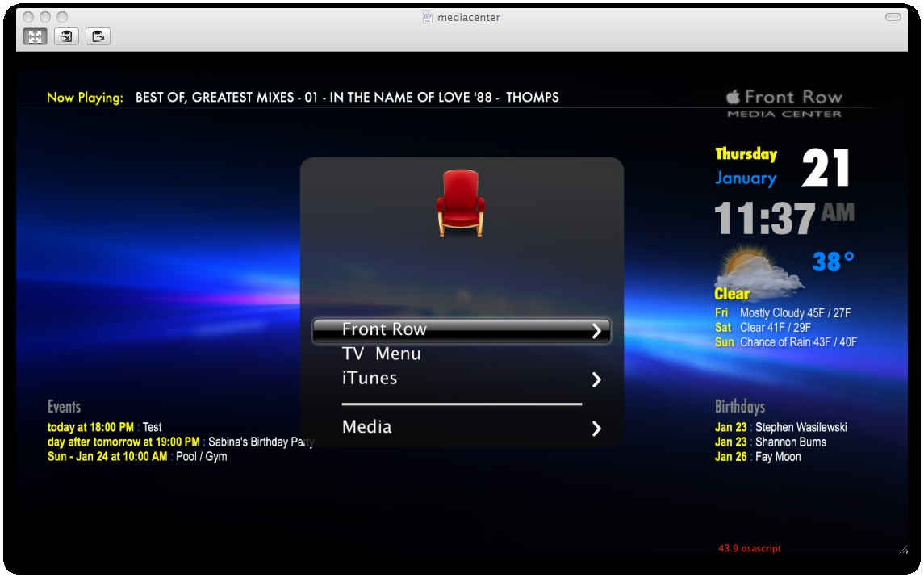Screen dimensions: 924x578
Task: Click the 11:37 AM clock
Action: 784,217
